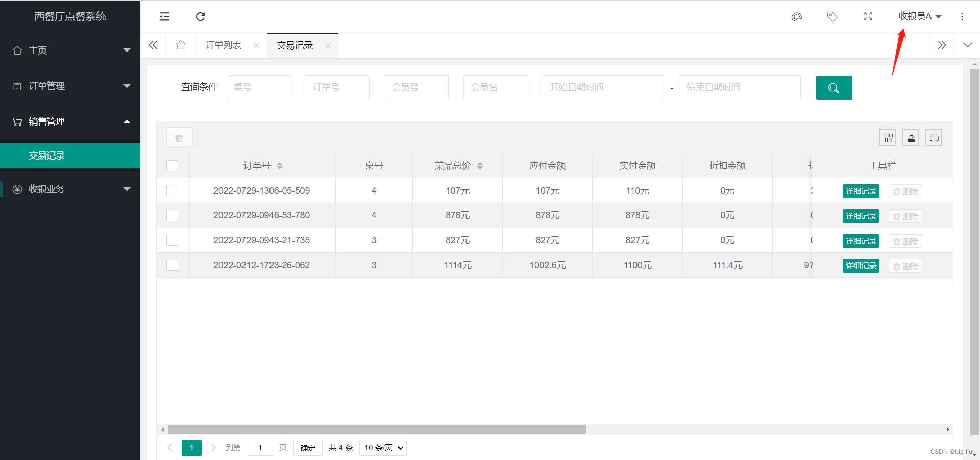Open the tab options chevron dropdown

[967, 45]
